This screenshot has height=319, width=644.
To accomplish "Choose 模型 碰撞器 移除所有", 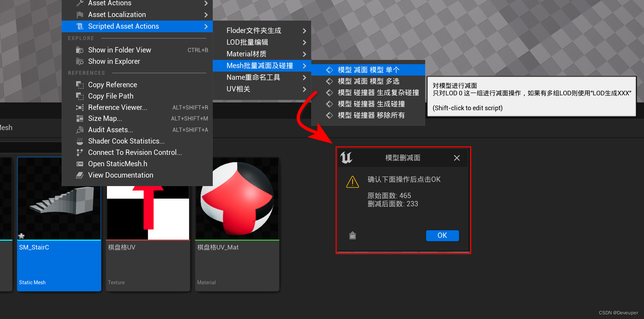I will click(368, 115).
